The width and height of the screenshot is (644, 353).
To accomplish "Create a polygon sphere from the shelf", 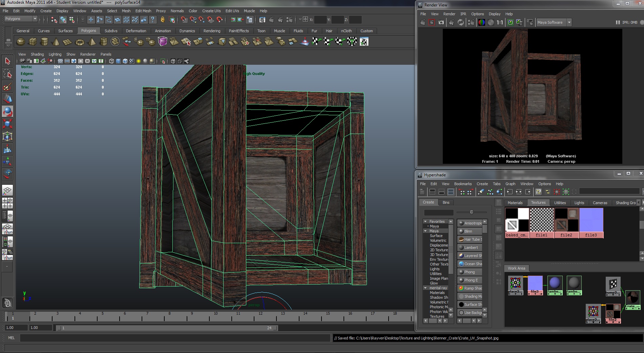I will (21, 42).
